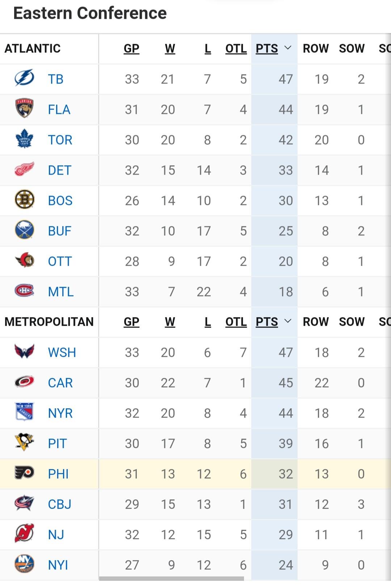Viewport: 391px width, 588px height.
Task: Open the NYR team link
Action: click(x=60, y=413)
